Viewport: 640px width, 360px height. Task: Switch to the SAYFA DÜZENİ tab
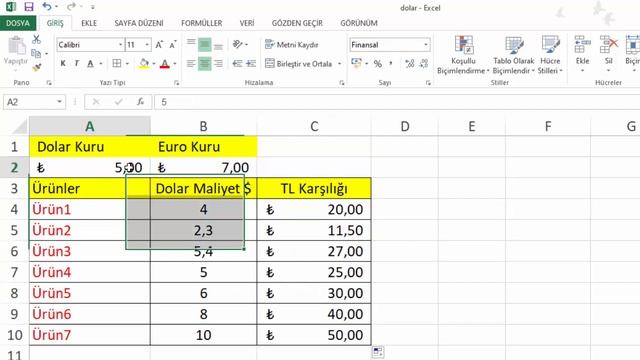pyautogui.click(x=139, y=23)
